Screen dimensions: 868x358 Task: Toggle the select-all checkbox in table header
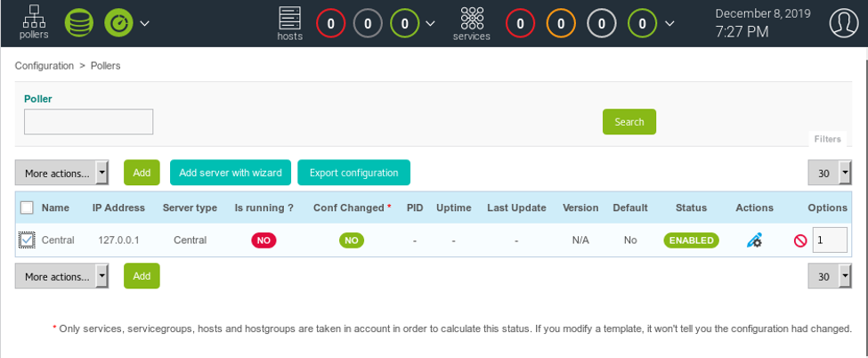[27, 207]
